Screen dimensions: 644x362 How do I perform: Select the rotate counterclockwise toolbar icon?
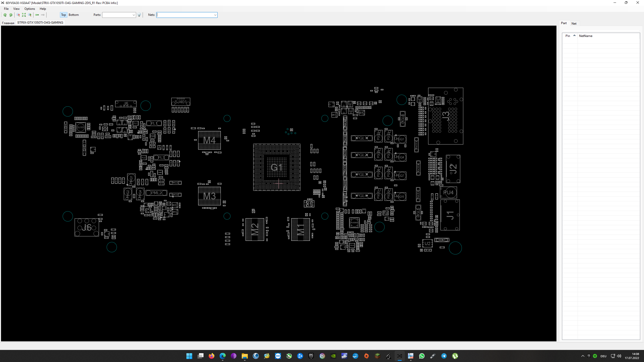click(x=5, y=15)
